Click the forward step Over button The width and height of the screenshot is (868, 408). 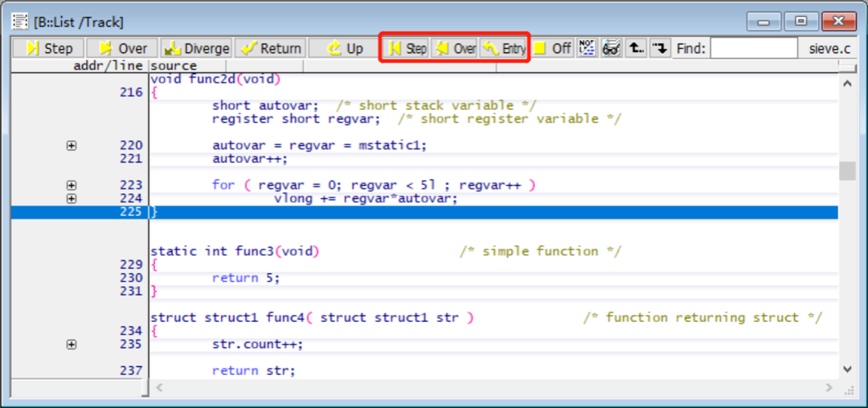[x=123, y=48]
